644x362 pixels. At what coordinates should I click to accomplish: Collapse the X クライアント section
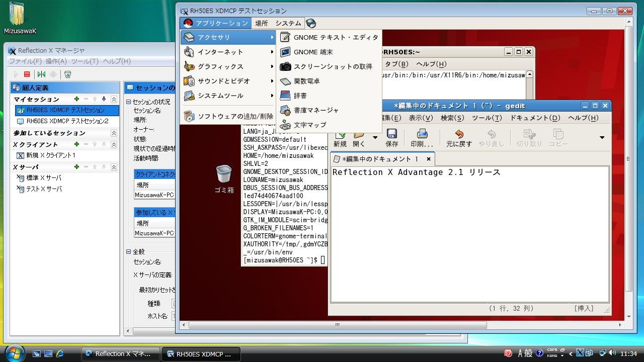tap(114, 144)
